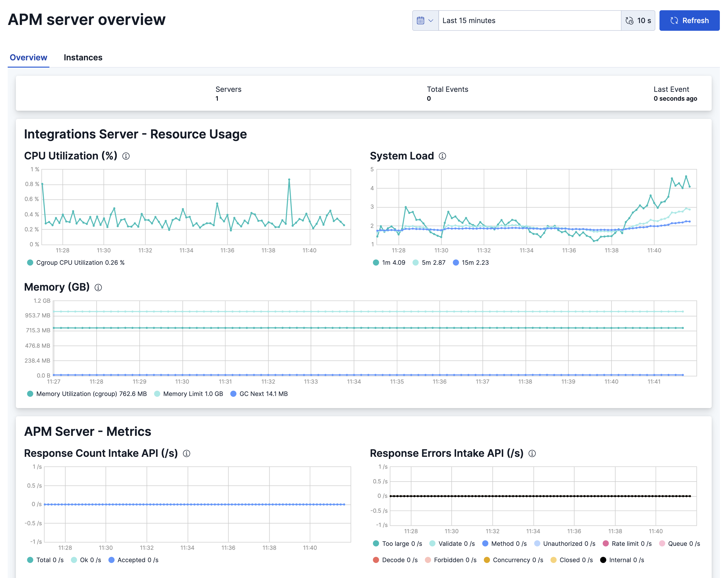Open the date picker calendar icon
This screenshot has width=728, height=578.
[420, 20]
